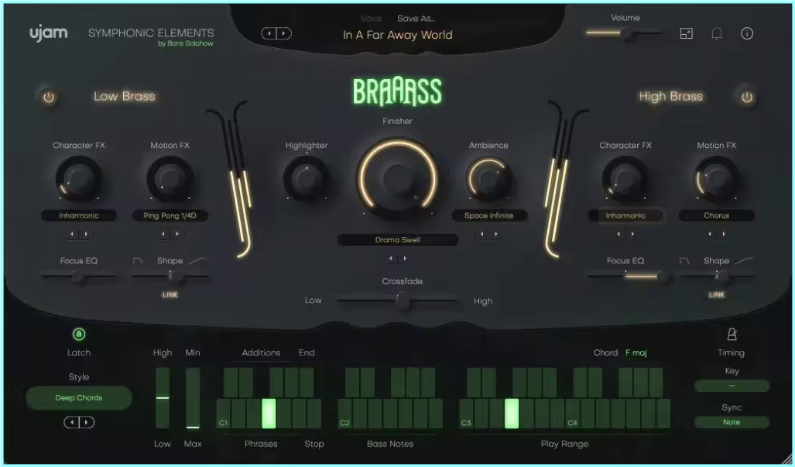Click the ujam logo

click(48, 33)
